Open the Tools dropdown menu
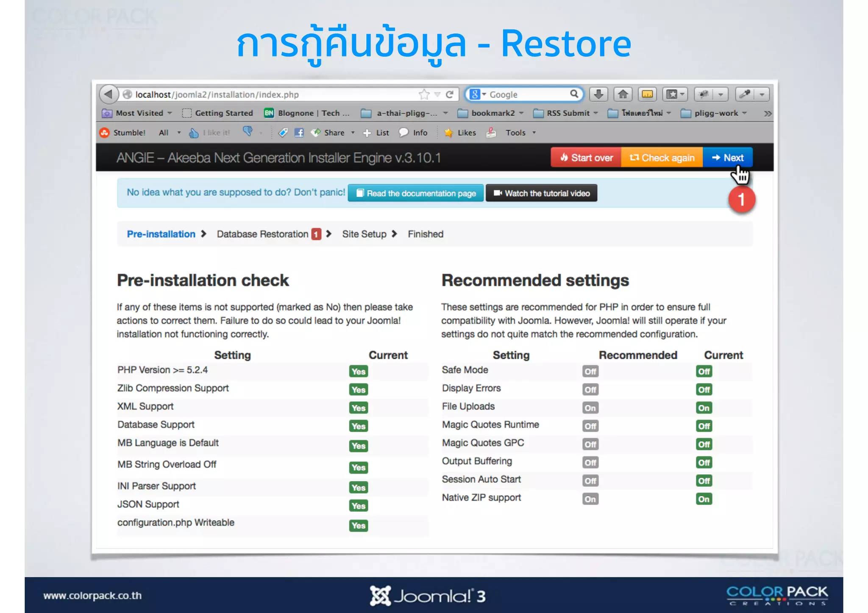This screenshot has height=613, width=868. (x=534, y=133)
